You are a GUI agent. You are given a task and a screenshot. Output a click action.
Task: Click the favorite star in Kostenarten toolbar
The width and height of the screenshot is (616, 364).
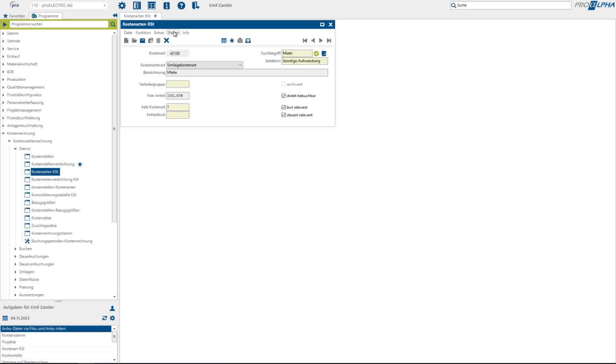click(x=232, y=40)
